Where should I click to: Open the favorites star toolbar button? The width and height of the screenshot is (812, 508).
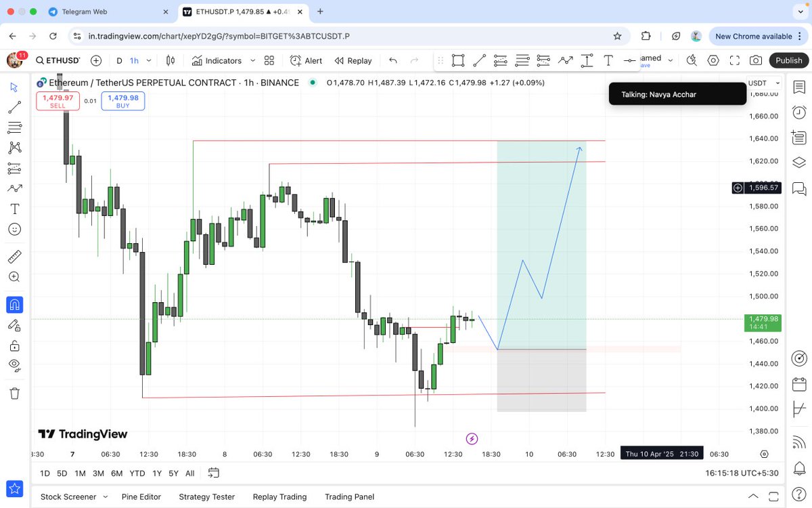pyautogui.click(x=14, y=488)
